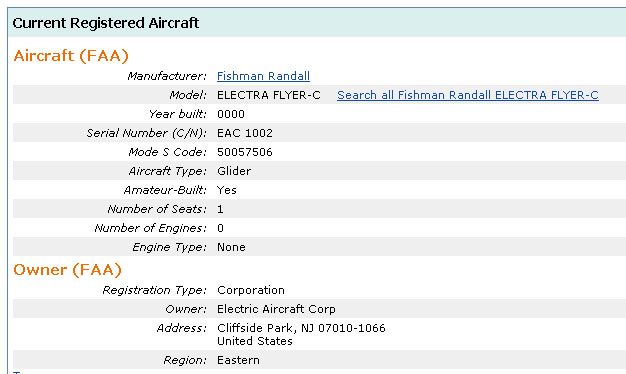Click the Manufacturer field label

(167, 76)
